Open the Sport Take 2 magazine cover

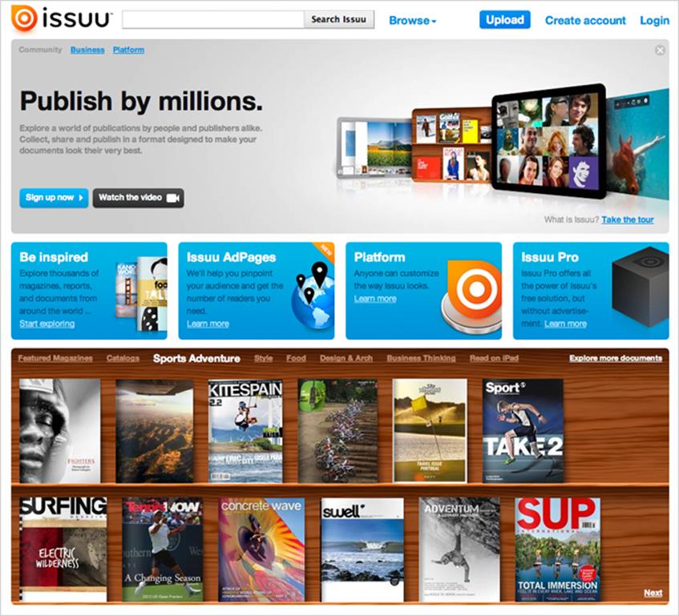point(523,431)
